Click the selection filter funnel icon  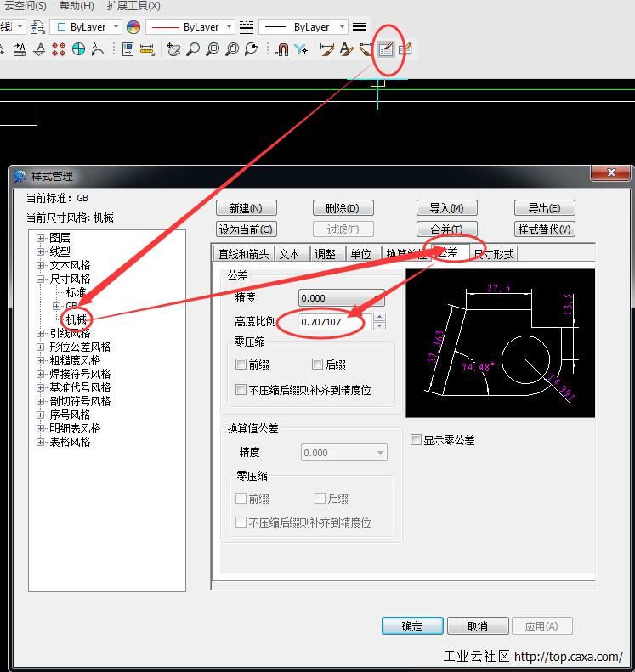tap(302, 50)
